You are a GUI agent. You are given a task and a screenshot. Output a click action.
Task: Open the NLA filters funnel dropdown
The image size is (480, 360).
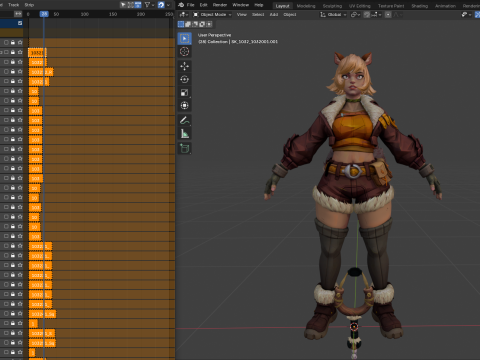(x=149, y=5)
